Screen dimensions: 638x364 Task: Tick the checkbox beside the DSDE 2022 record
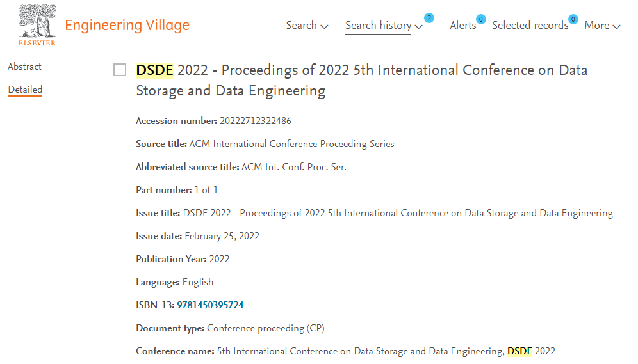tap(120, 70)
